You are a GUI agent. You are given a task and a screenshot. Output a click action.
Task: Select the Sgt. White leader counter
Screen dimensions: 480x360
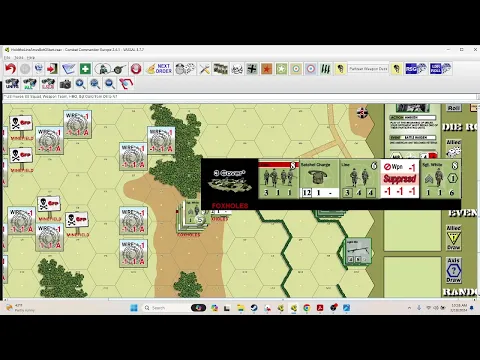coord(441,179)
